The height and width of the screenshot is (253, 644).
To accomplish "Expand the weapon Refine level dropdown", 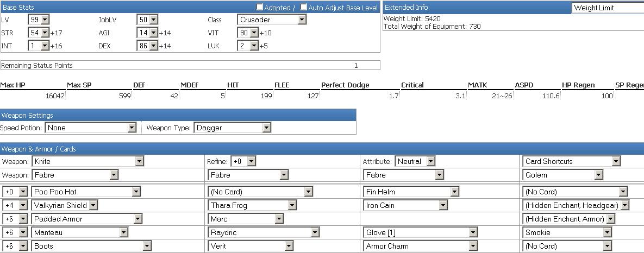I will (x=243, y=161).
